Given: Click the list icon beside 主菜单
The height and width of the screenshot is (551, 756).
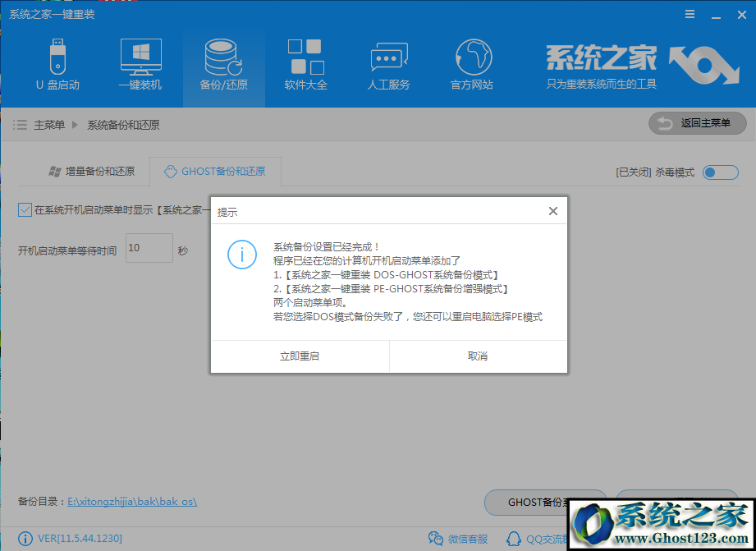Looking at the screenshot, I should (x=20, y=125).
